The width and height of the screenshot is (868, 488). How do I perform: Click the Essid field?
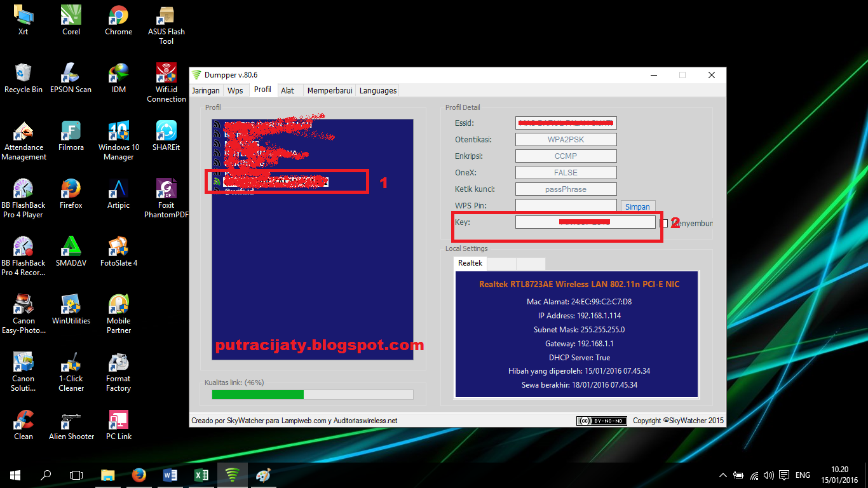[x=566, y=123]
